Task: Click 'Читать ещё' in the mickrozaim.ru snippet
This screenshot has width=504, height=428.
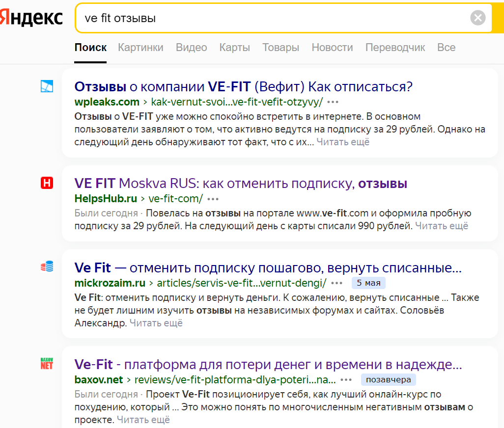Action: pyautogui.click(x=156, y=323)
